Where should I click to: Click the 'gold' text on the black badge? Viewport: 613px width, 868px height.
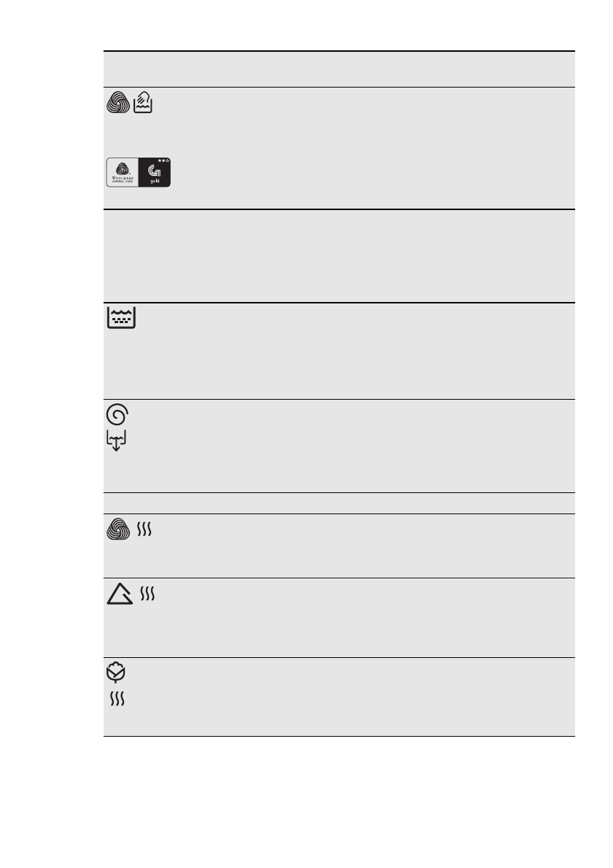[x=155, y=182]
